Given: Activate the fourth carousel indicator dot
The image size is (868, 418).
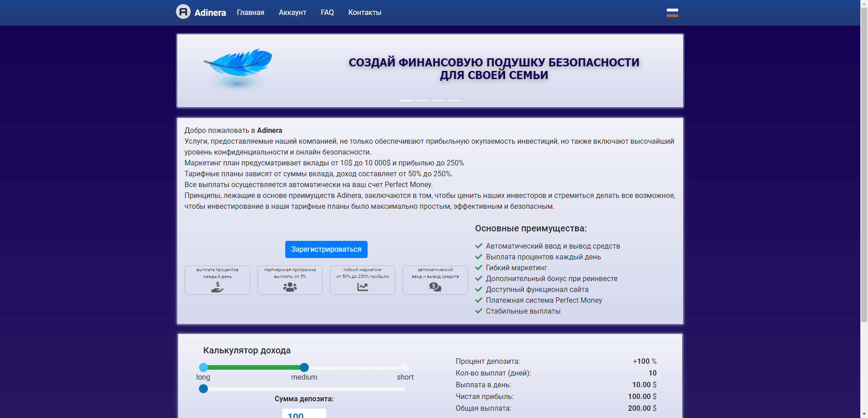Looking at the screenshot, I should [455, 100].
